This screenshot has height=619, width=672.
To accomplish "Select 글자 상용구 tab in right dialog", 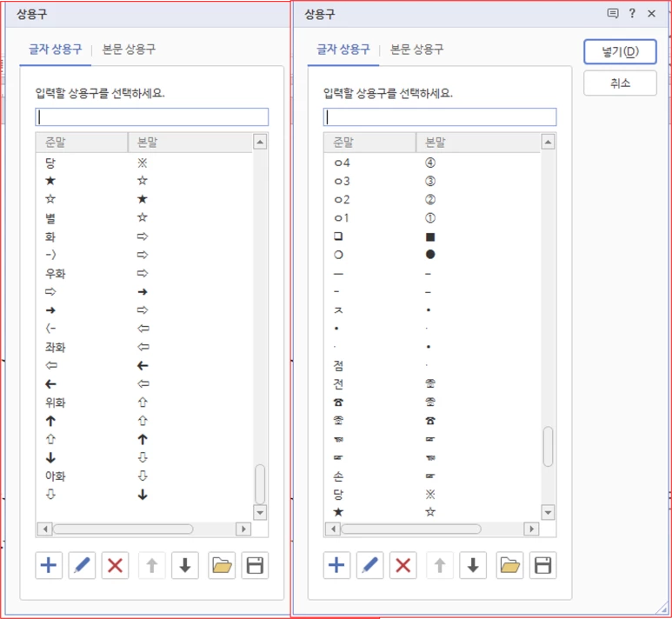I will [x=343, y=49].
